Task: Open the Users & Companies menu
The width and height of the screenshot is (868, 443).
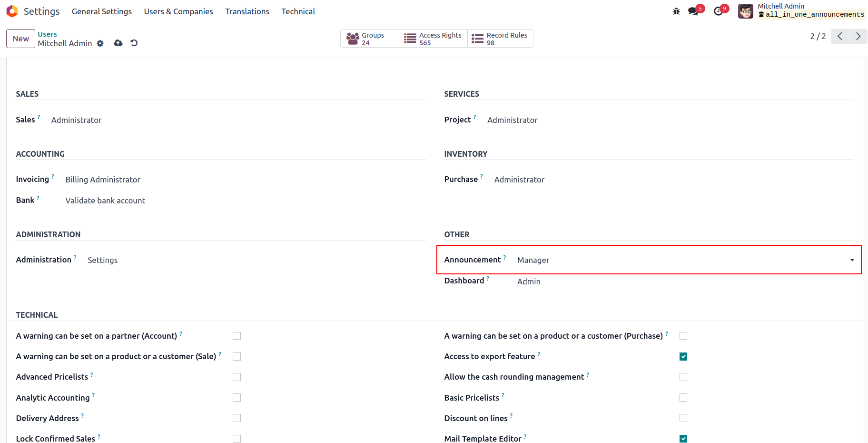Action: pyautogui.click(x=178, y=11)
